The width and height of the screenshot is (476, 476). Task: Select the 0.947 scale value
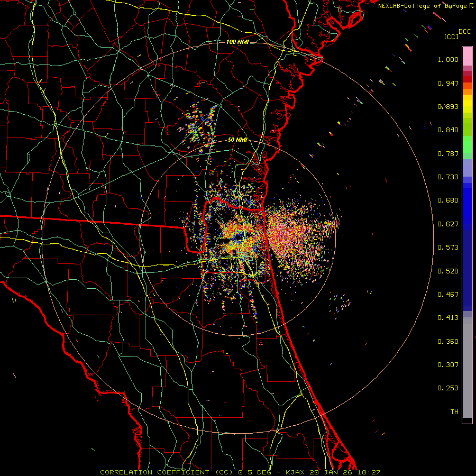tap(448, 83)
